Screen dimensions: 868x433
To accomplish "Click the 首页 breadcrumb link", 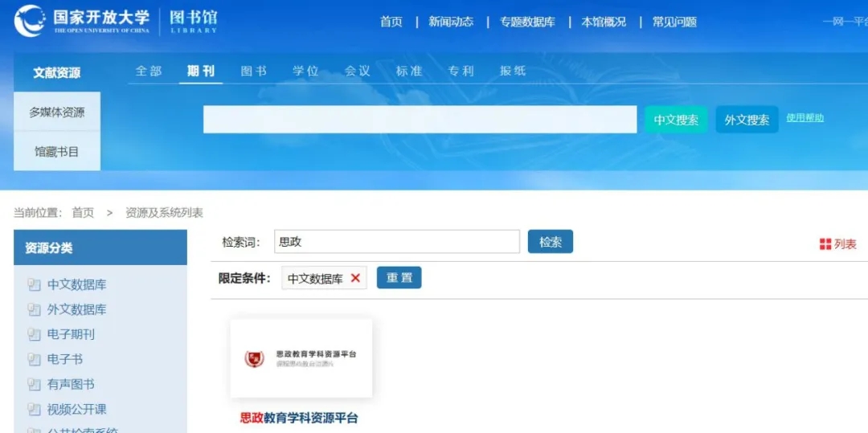I will [83, 212].
